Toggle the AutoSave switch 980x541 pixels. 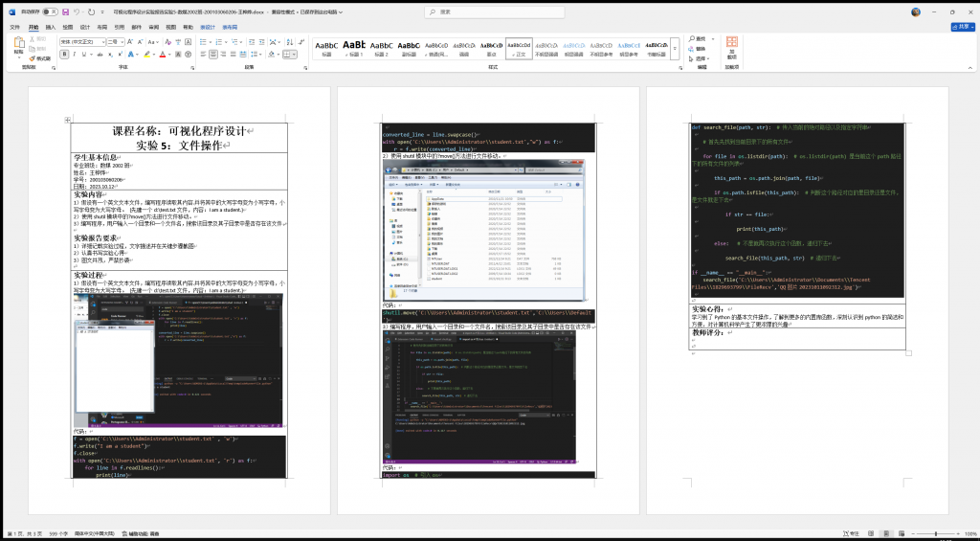pyautogui.click(x=52, y=12)
